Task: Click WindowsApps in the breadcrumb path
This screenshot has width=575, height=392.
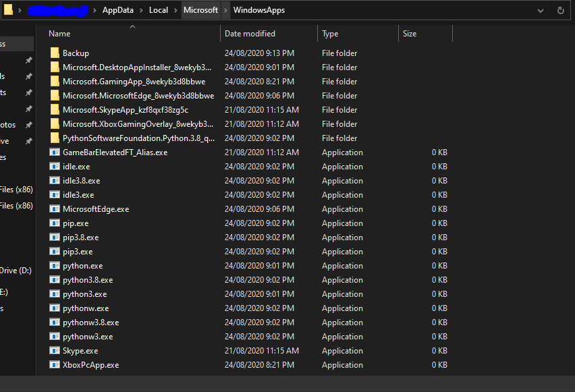Action: [x=259, y=10]
